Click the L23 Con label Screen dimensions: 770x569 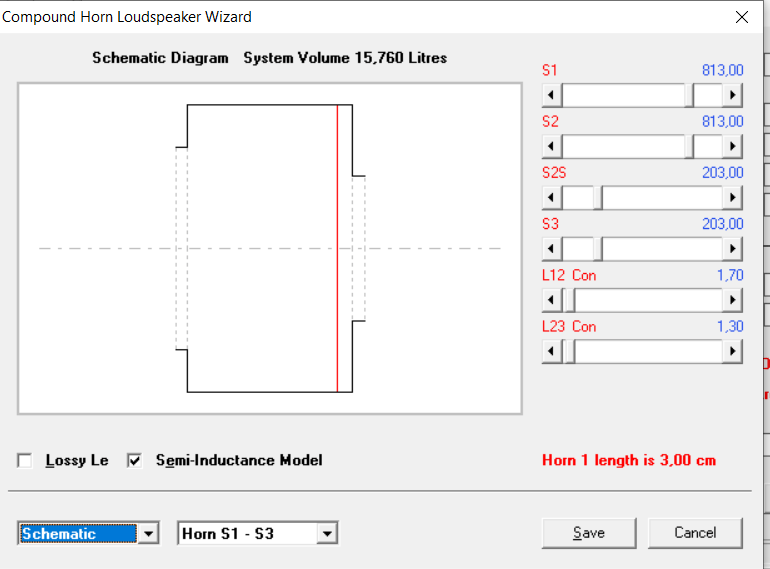coord(569,326)
